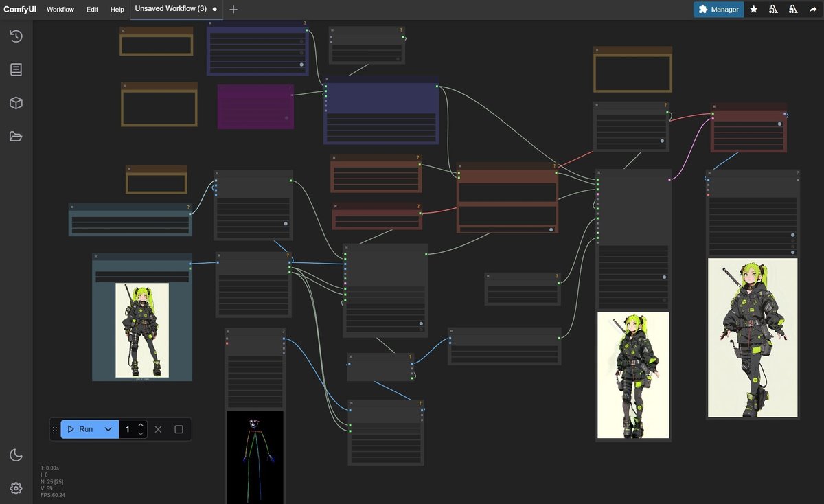This screenshot has height=504, width=824.
Task: Collapse the purple node via its collapse dot
Action: [221, 88]
